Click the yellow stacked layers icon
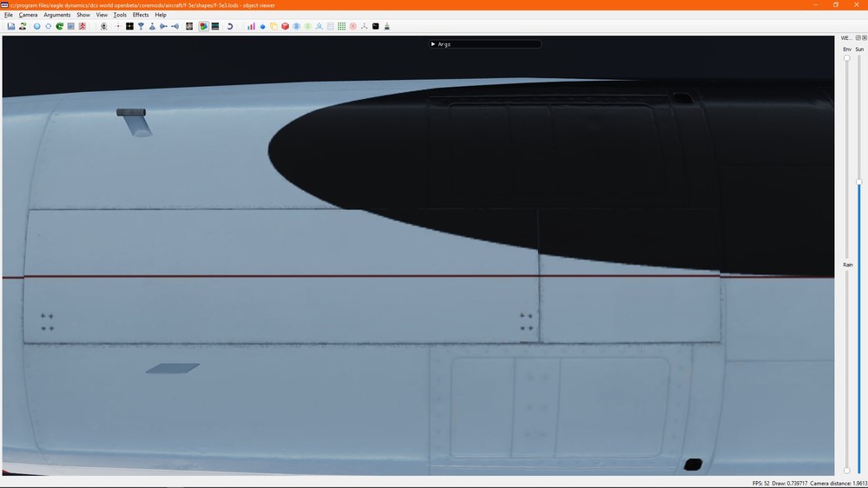Image resolution: width=868 pixels, height=488 pixels. coord(273,26)
